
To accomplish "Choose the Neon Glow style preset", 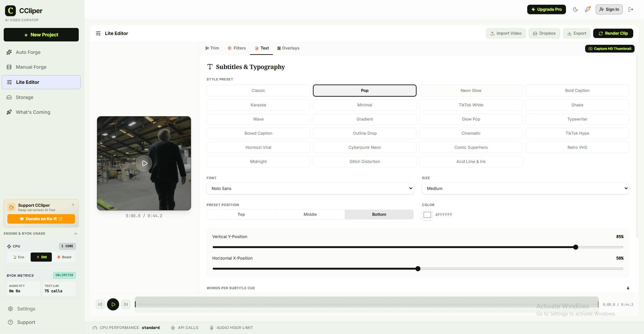I will click(471, 91).
